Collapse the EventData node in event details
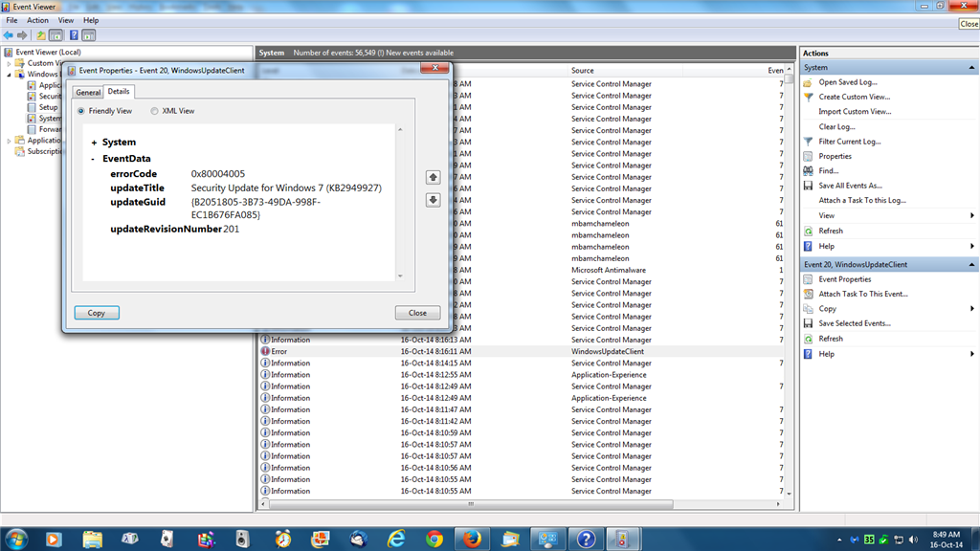The height and width of the screenshot is (551, 980). click(x=93, y=159)
